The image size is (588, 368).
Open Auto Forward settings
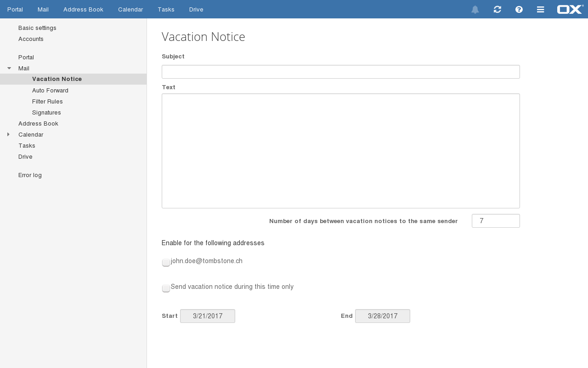[x=50, y=91]
